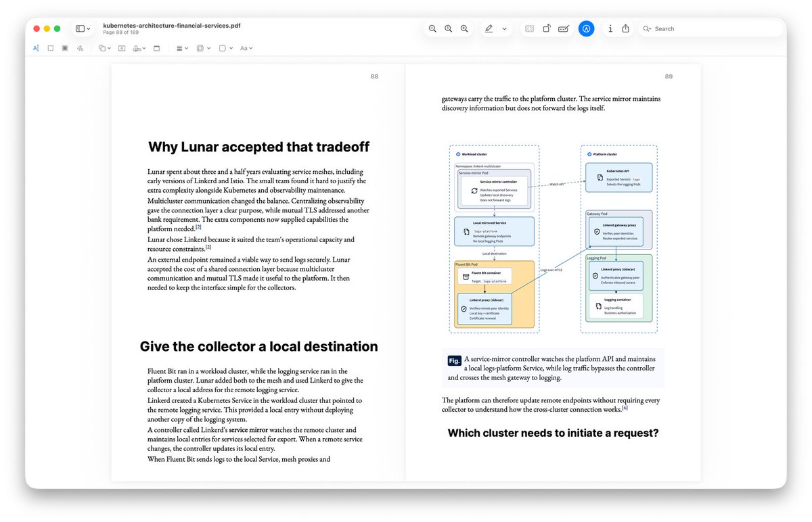Rotate the page with the Rotate icon
The image size is (812, 522).
point(546,28)
